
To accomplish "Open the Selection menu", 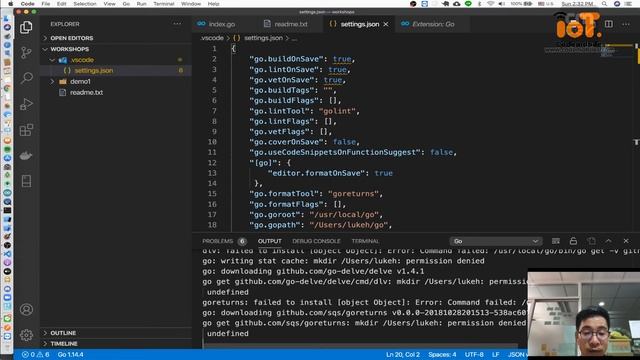I will click(84, 4).
